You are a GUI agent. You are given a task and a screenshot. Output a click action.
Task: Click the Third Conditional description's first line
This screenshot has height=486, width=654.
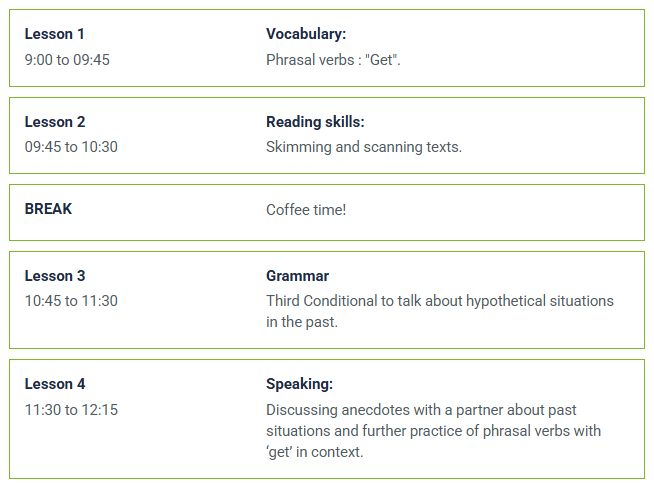tap(440, 301)
